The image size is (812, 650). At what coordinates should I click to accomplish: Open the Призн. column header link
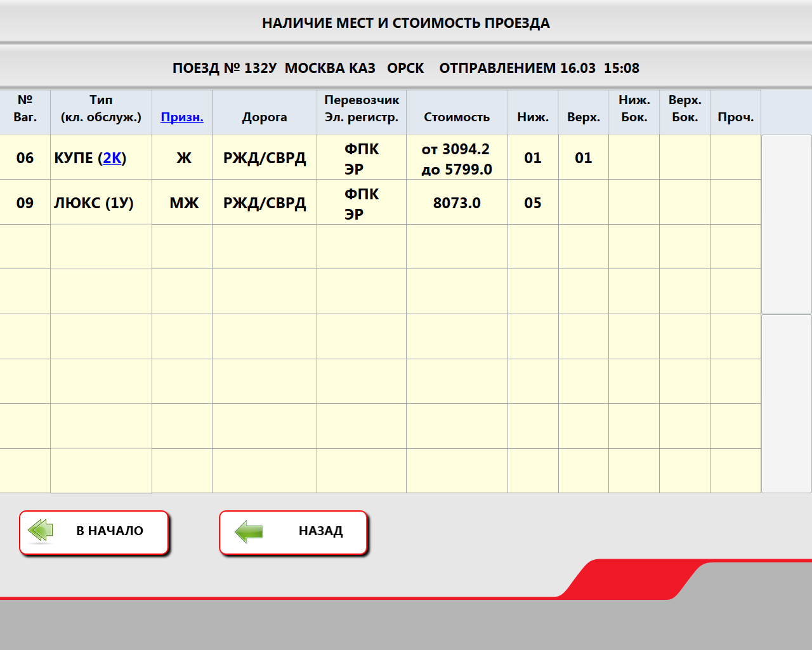182,117
